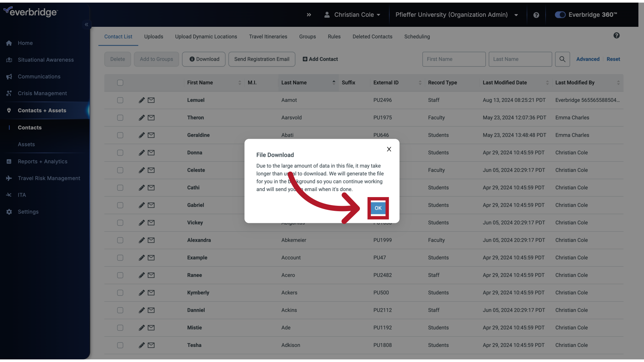644x362 pixels.
Task: Click the First Name input field
Action: click(x=453, y=59)
